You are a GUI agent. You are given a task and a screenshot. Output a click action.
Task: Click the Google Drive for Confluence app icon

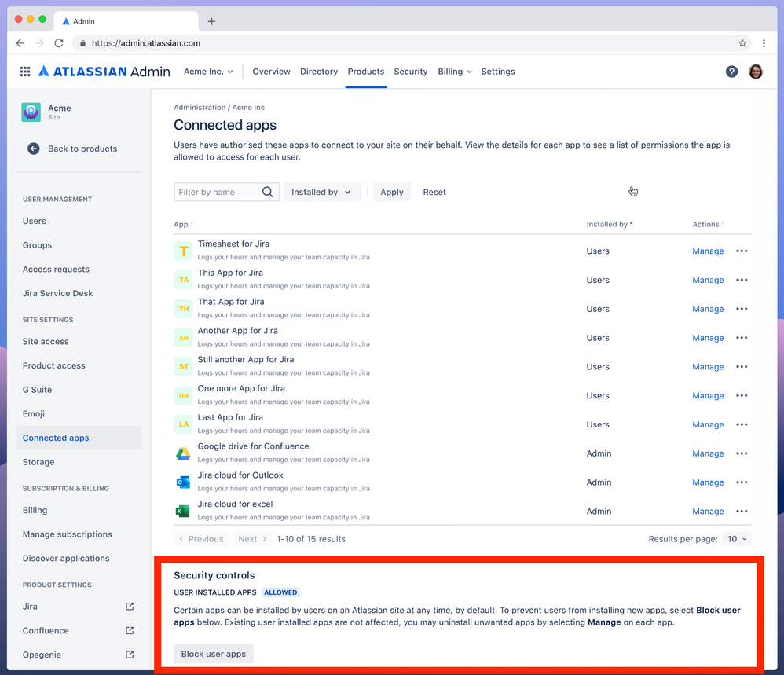click(x=182, y=453)
